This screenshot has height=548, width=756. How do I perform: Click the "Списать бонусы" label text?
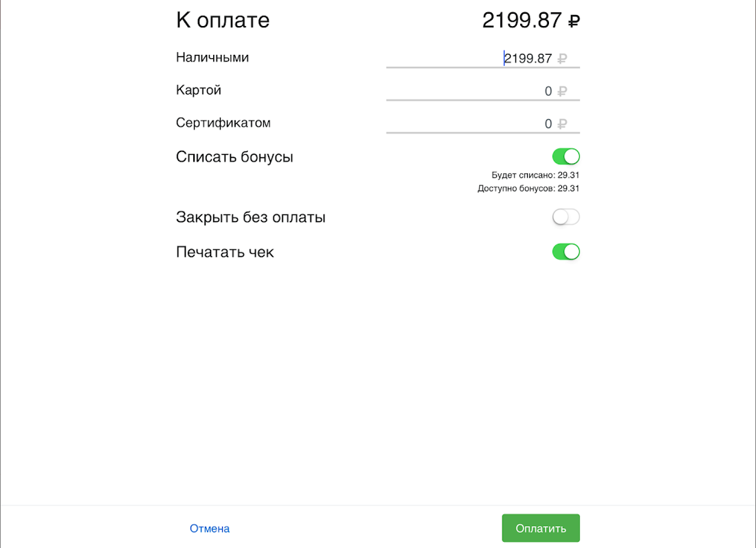coord(234,157)
